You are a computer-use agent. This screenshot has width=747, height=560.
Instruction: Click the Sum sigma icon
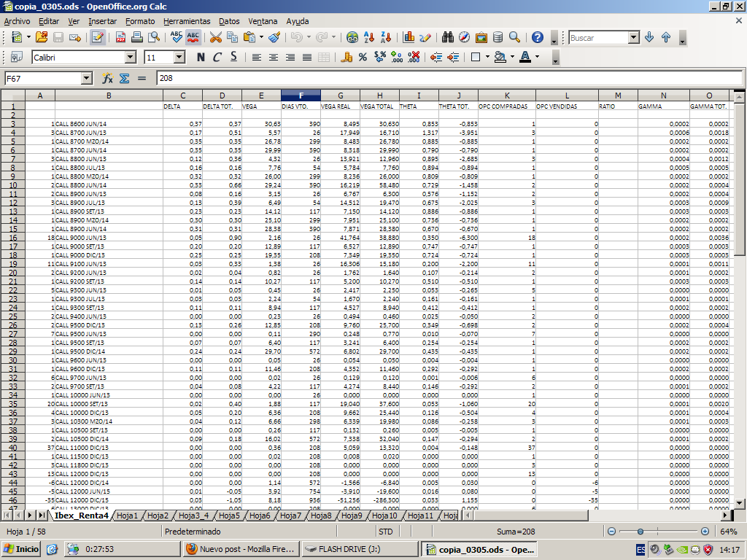[124, 78]
